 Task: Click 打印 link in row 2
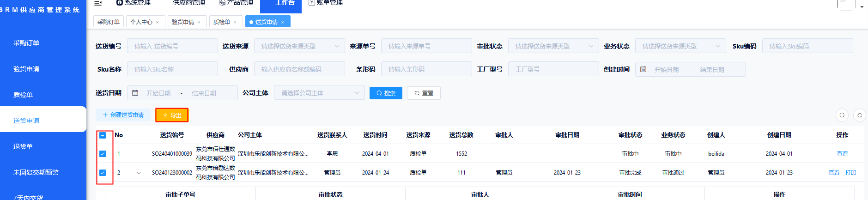[x=850, y=173]
